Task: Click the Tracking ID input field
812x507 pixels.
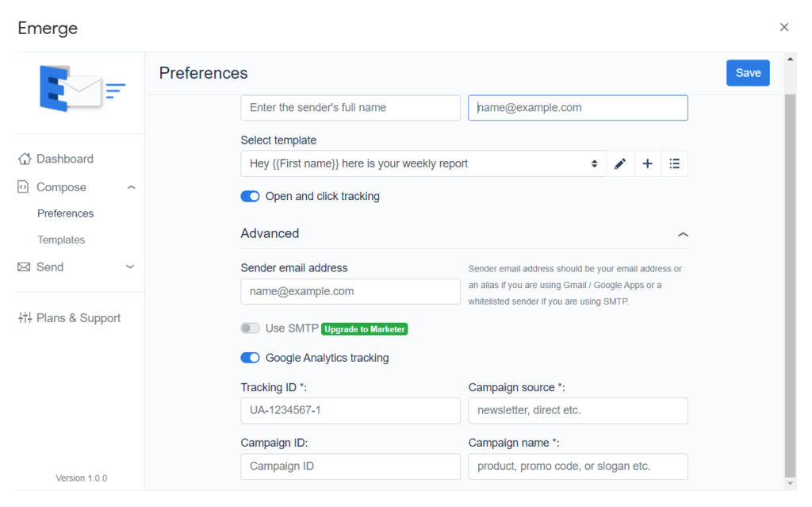Action: point(350,411)
